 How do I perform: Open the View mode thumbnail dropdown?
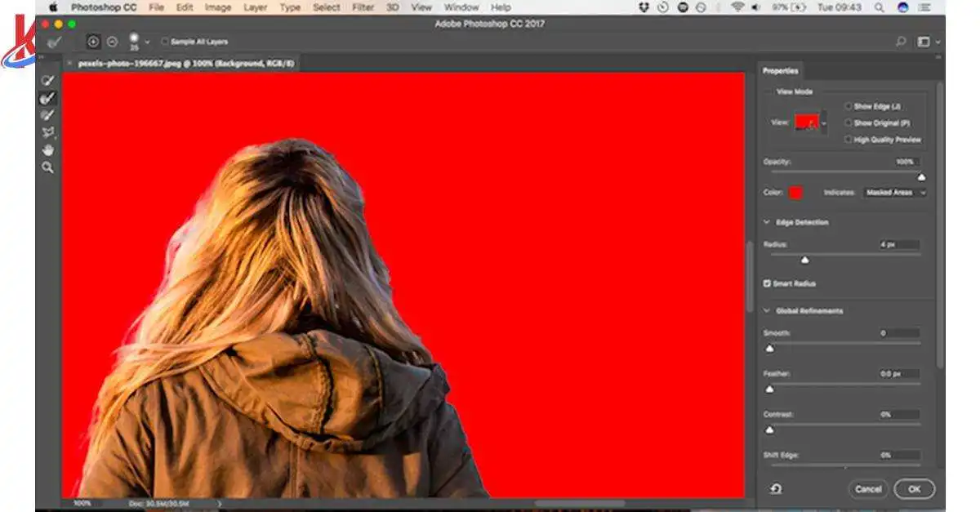pos(824,123)
